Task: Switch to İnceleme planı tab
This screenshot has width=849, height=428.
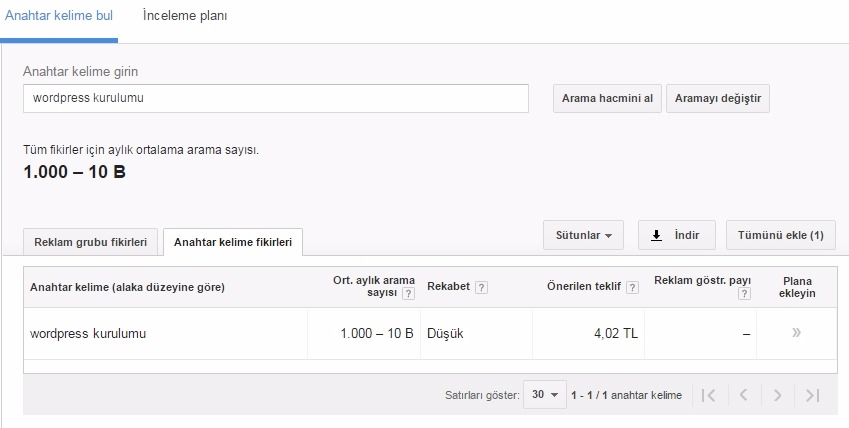Action: pyautogui.click(x=185, y=16)
